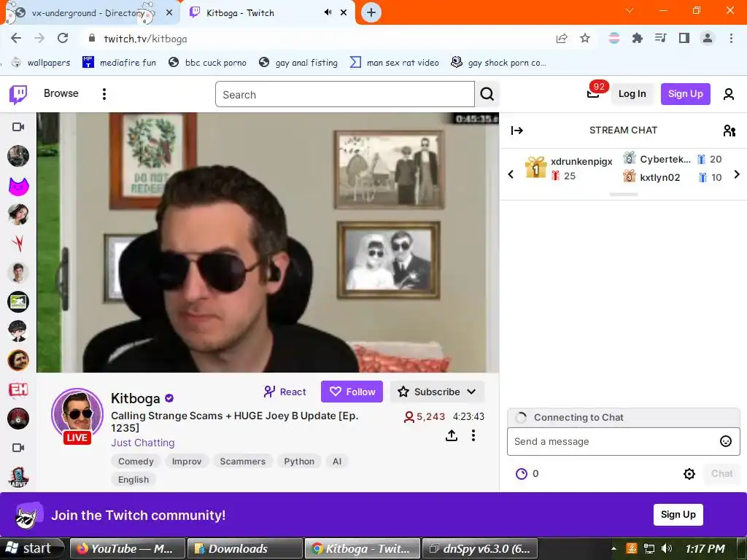Open channel points clock icon
The image size is (747, 560).
[x=522, y=474]
